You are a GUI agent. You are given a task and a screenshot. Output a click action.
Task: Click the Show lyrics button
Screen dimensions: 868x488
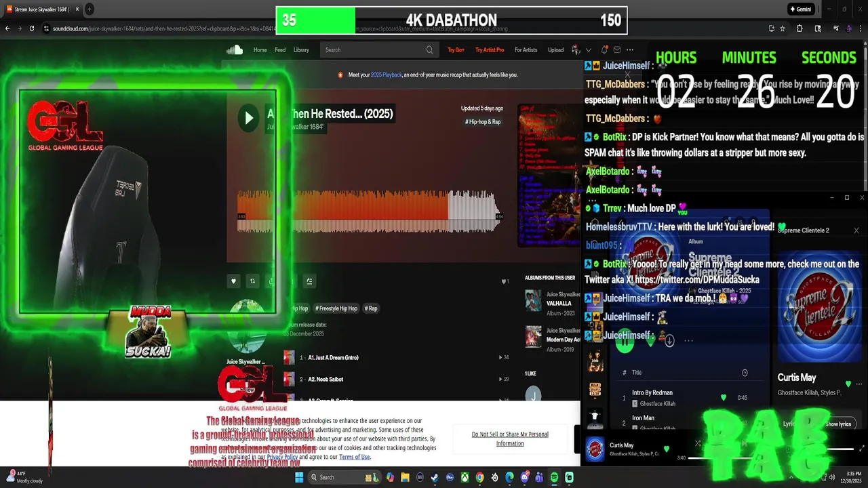point(838,424)
